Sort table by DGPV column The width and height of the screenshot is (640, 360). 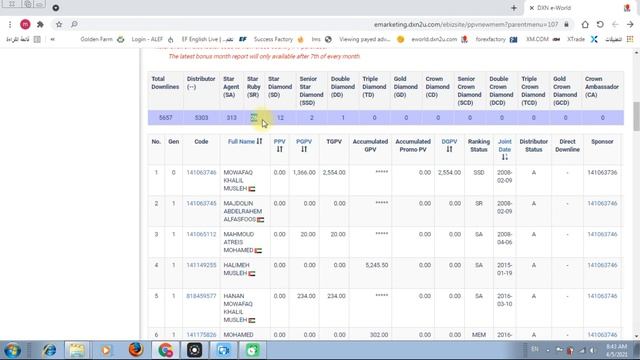(449, 145)
